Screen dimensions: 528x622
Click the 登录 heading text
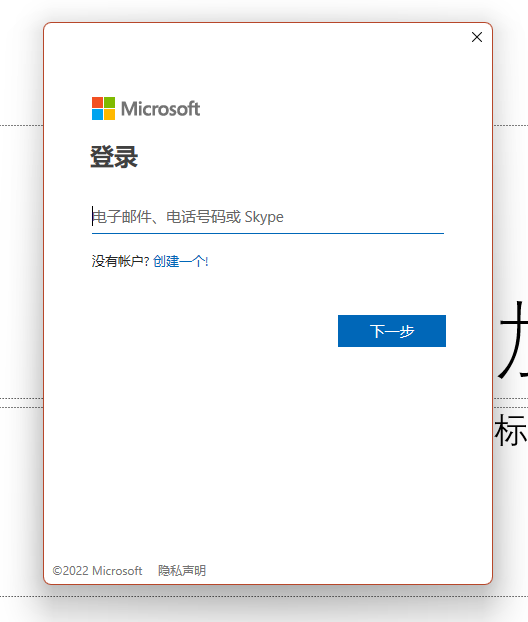[x=114, y=157]
